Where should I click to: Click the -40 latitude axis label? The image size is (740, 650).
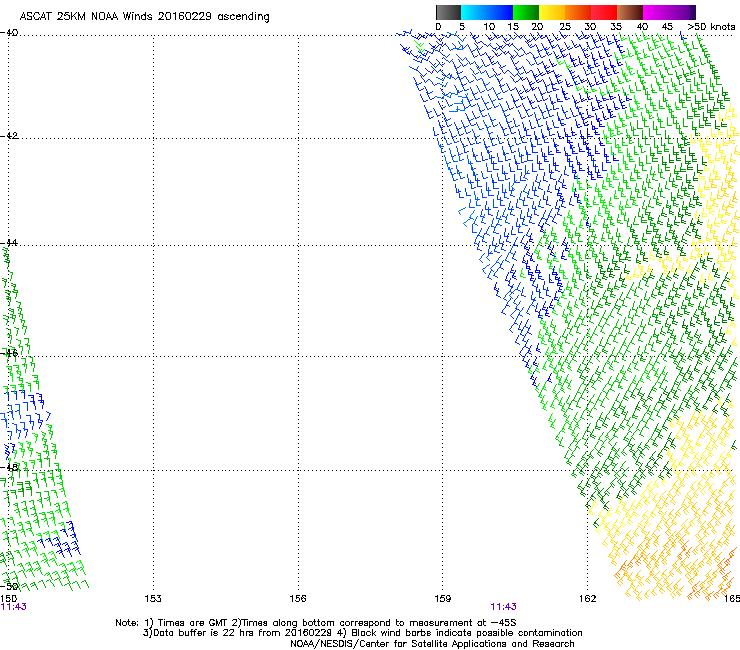(9, 33)
